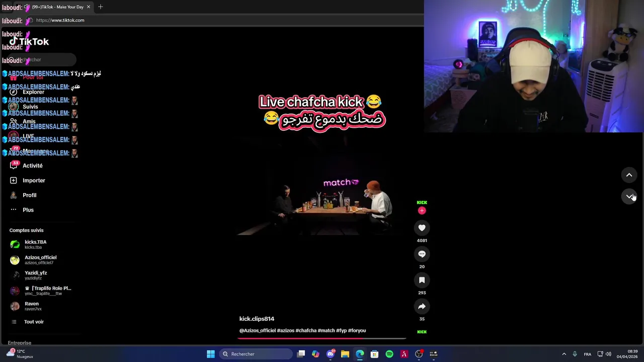Click the TikTok logo
The image size is (644, 362).
(x=29, y=42)
